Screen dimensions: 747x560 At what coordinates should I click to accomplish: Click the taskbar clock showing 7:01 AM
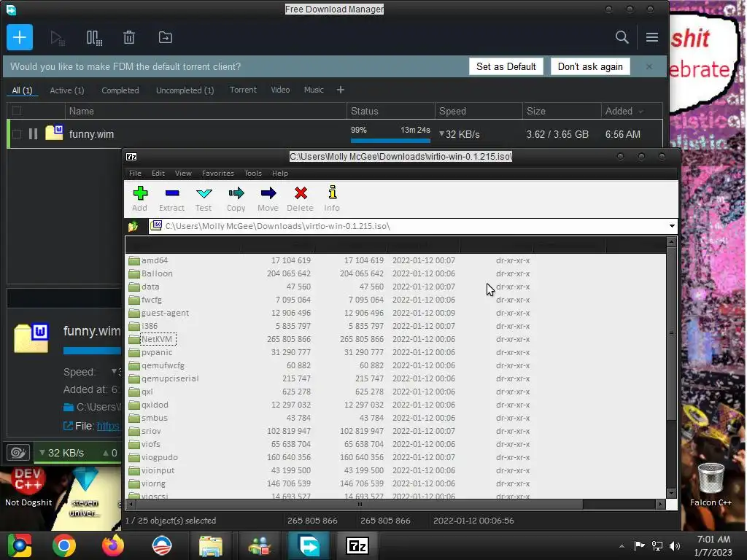[x=713, y=545]
